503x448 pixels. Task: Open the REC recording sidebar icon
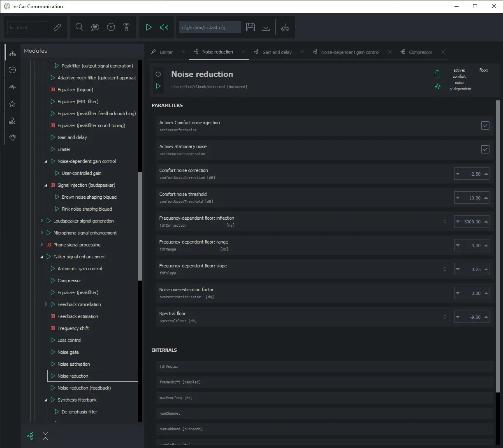pos(12,121)
